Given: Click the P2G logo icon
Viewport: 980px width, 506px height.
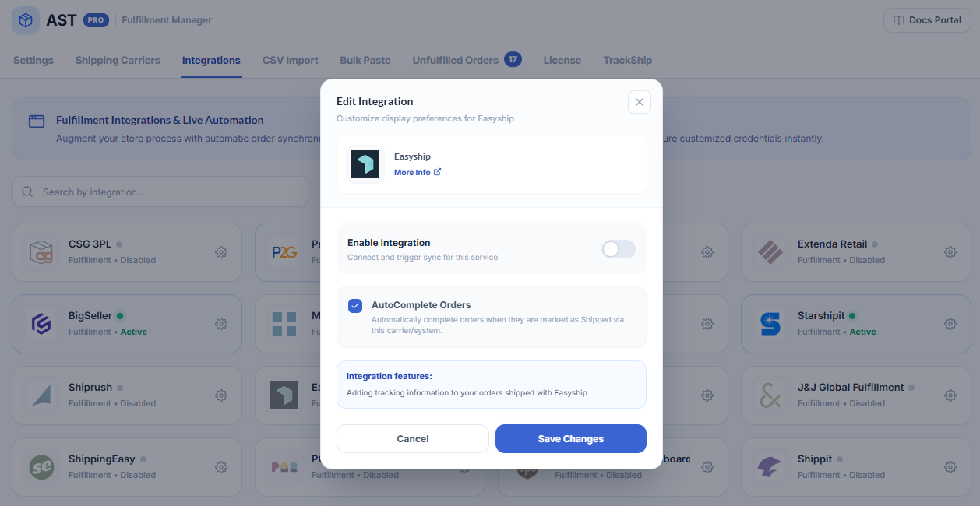Looking at the screenshot, I should point(284,252).
